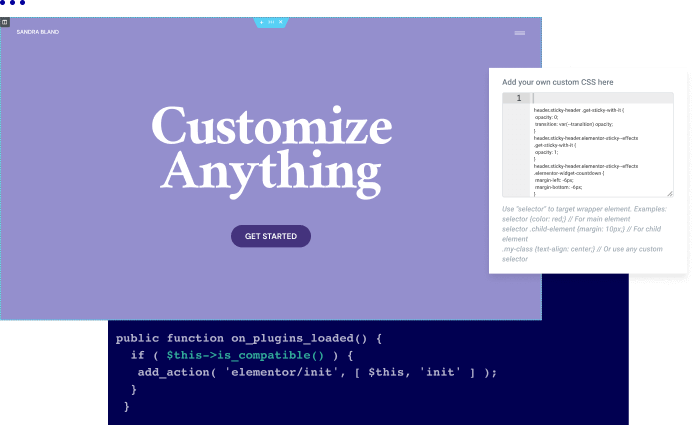This screenshot has width=696, height=425.
Task: Delete section using the X handle icon
Action: tap(281, 21)
